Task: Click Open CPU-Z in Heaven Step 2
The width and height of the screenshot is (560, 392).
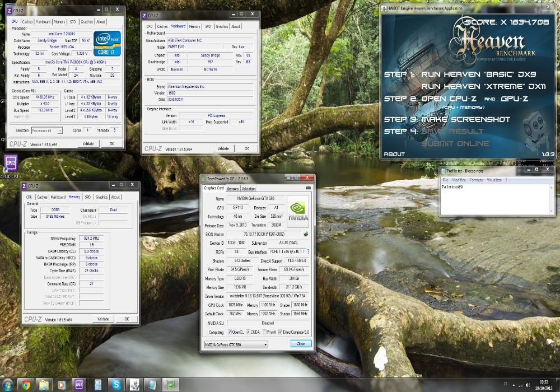Action: click(x=449, y=99)
